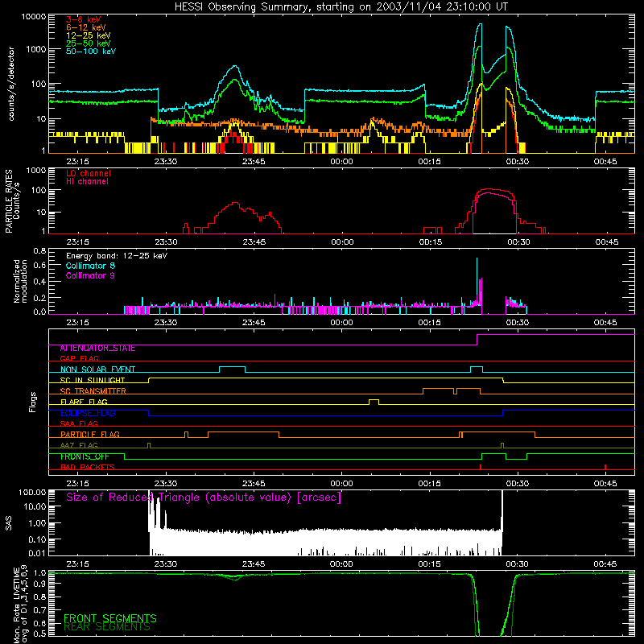This screenshot has width=644, height=644.
Task: Click the yellow '12-25 keV' legend entry
Action: tap(88, 35)
